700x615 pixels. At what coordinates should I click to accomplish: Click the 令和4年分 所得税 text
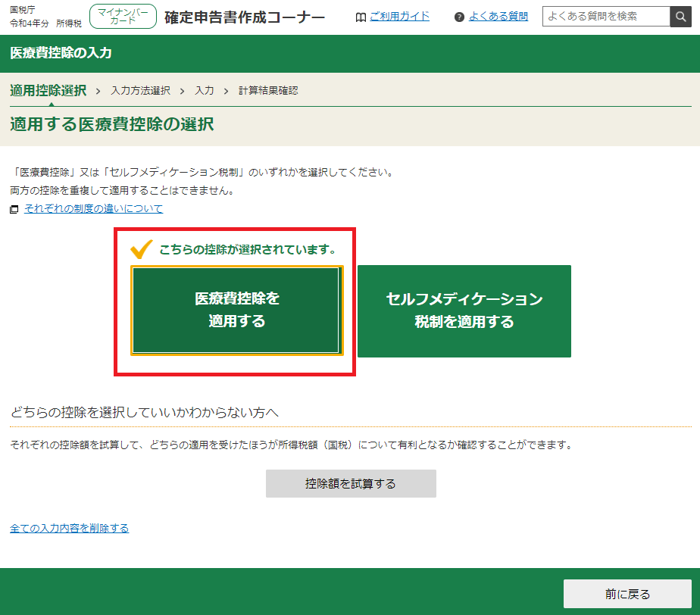click(45, 23)
